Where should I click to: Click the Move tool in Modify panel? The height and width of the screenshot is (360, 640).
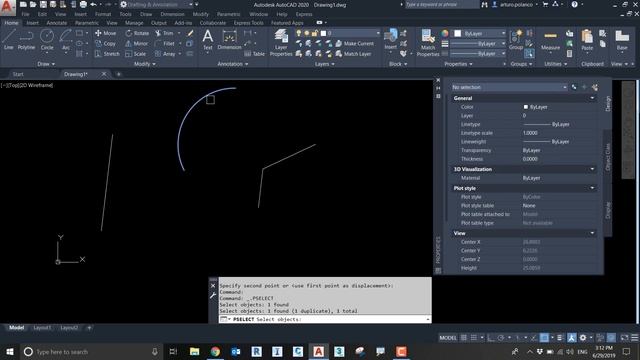point(105,33)
